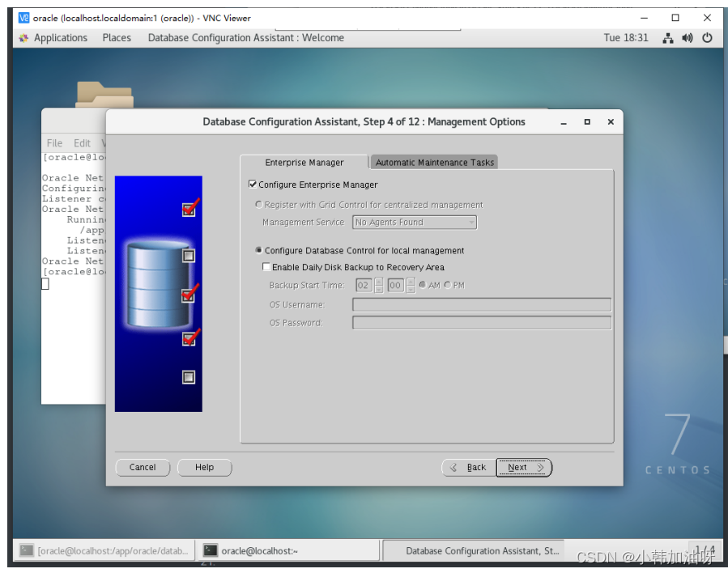Click the Help button
This screenshot has width=728, height=573.
204,467
